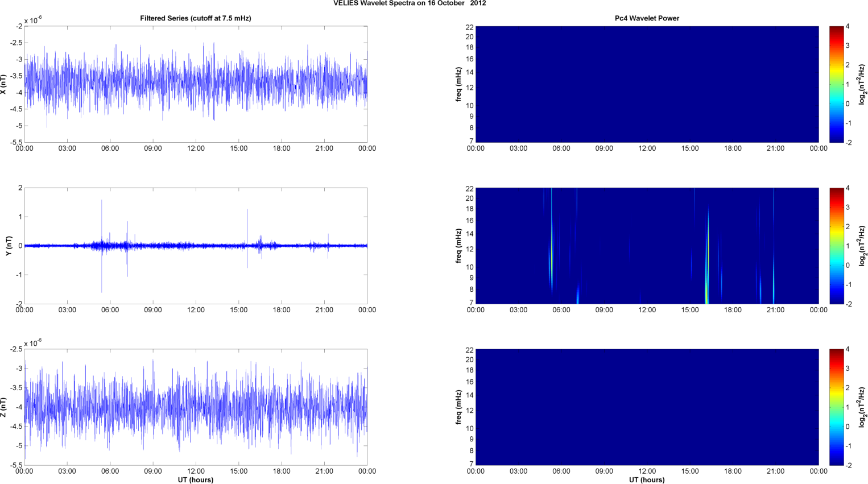Viewport: 868px width, 484px height.
Task: Click the X component wavelet power spectrogram
Action: 647,84
